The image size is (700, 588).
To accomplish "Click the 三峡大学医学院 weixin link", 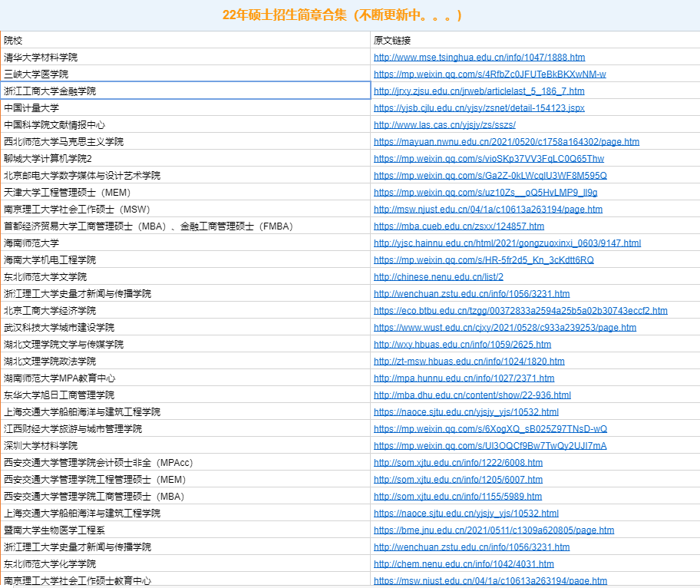I will 490,74.
